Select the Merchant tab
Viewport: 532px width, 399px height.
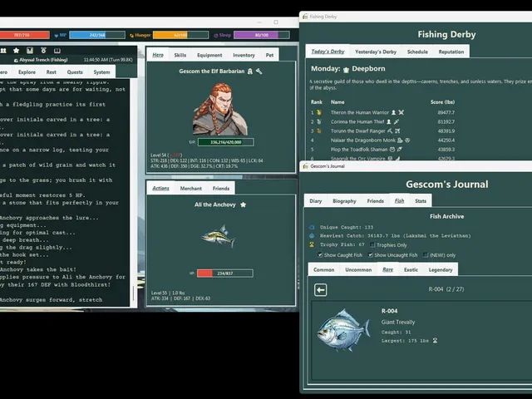190,189
